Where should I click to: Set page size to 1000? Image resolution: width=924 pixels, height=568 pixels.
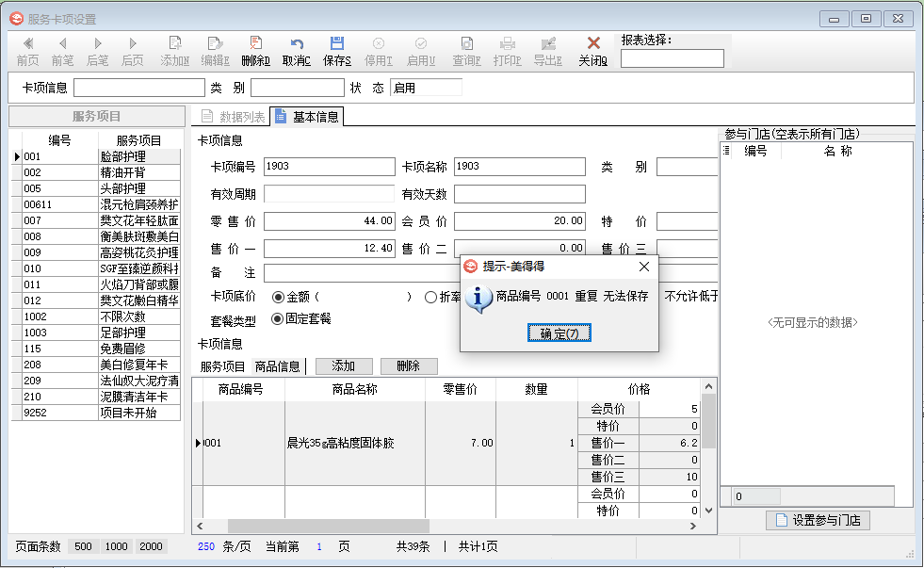point(116,546)
